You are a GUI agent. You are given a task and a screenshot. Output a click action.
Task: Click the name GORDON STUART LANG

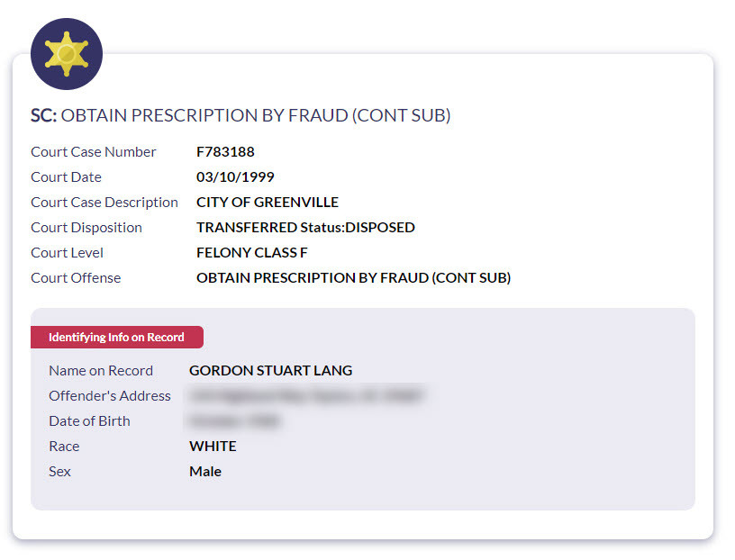tap(270, 370)
